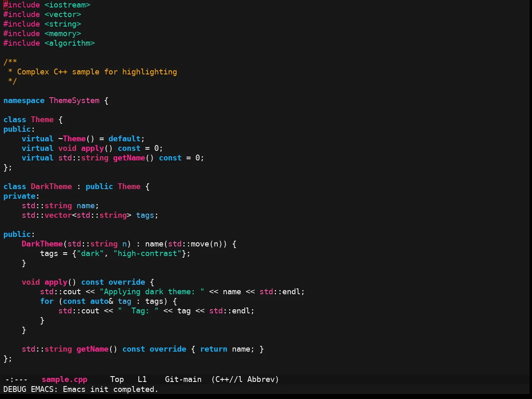Click the ThemeSystem namespace name
532x399 pixels.
click(74, 101)
